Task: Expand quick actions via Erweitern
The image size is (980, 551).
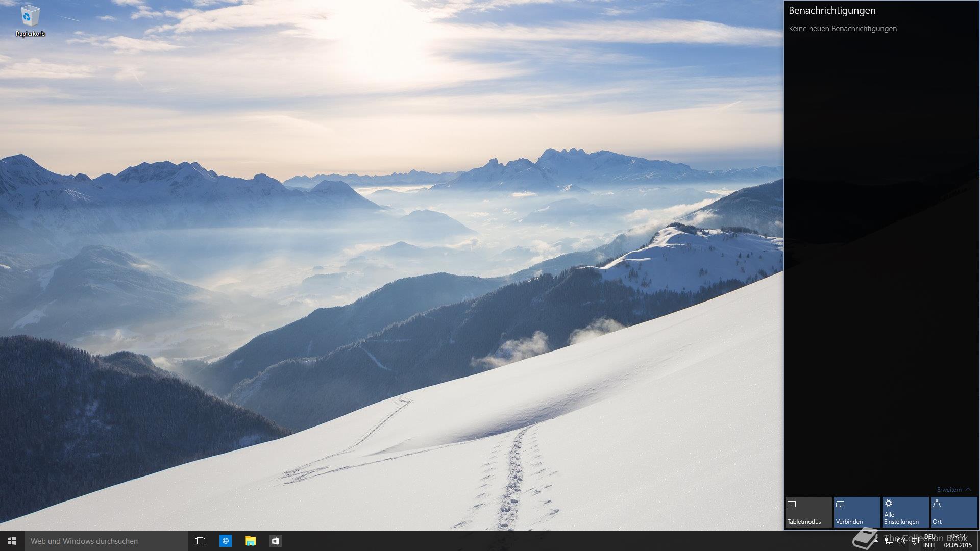Action: 953,489
